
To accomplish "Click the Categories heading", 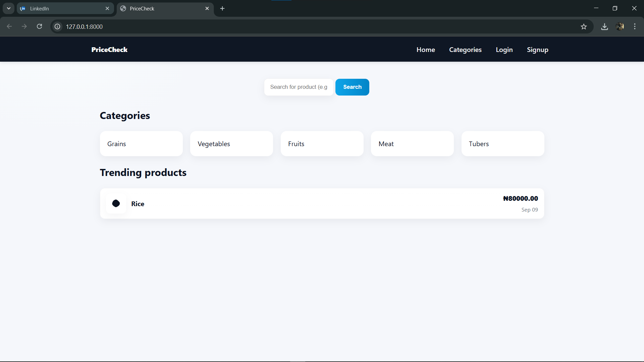I will pyautogui.click(x=125, y=116).
